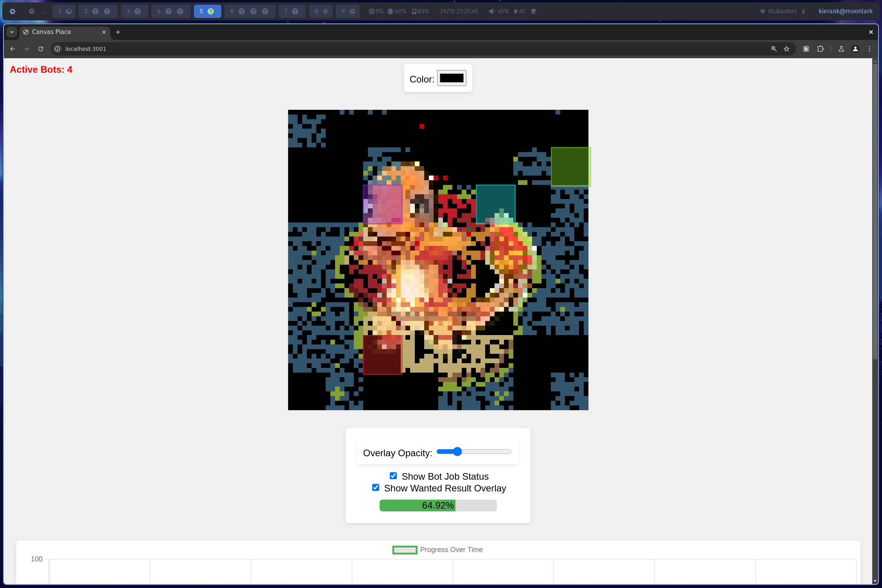Click the Bluetooth icon in the top bar
This screenshot has width=882, height=588.
coord(803,11)
